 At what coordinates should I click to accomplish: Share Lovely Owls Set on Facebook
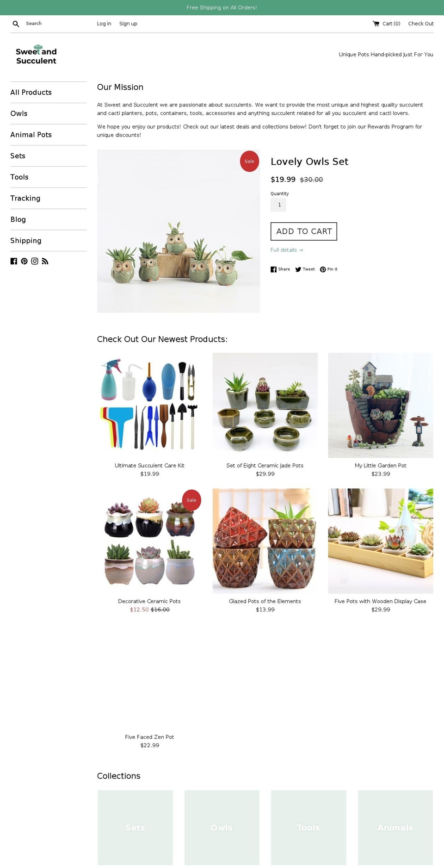coord(280,269)
